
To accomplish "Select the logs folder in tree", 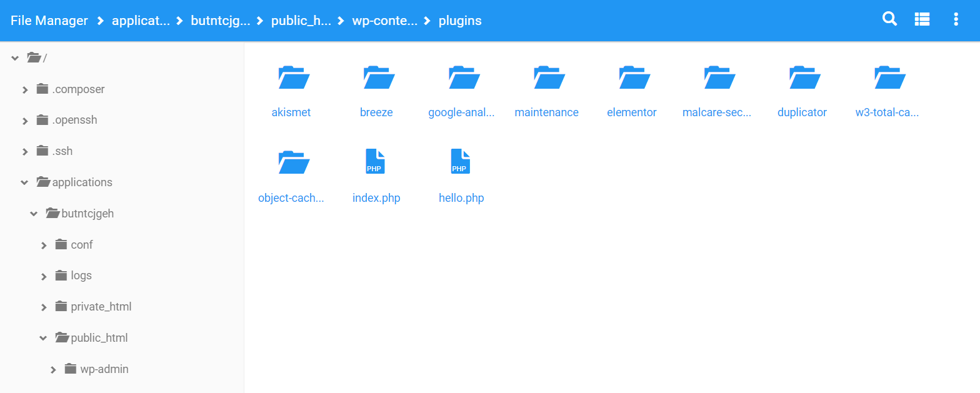I will pyautogui.click(x=81, y=276).
